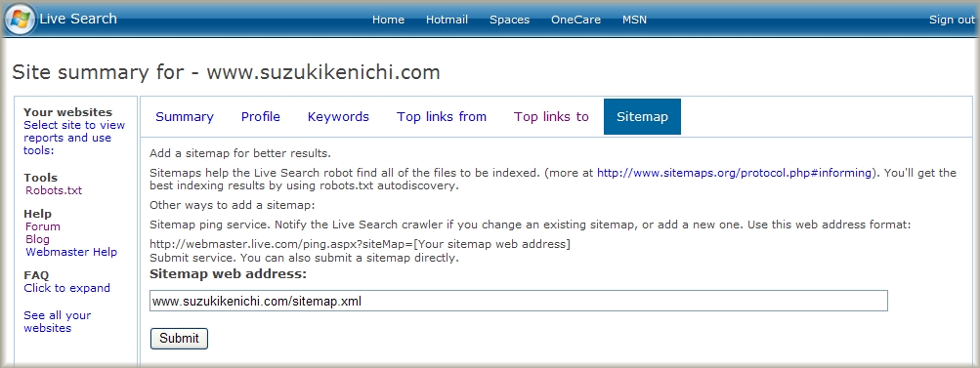The height and width of the screenshot is (368, 980).
Task: Click the Tools heading in sidebar
Action: [41, 178]
